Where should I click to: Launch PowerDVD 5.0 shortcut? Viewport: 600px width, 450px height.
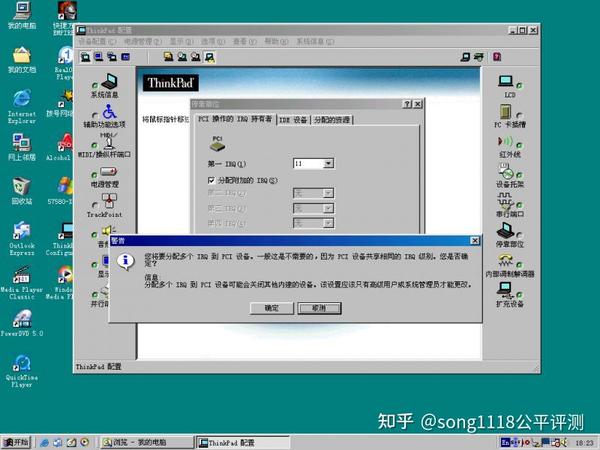[x=22, y=319]
